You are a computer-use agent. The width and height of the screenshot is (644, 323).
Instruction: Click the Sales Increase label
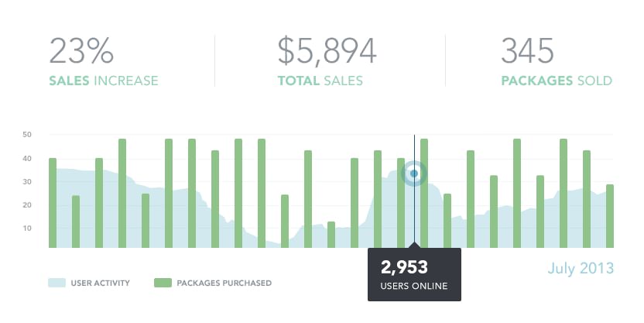tap(103, 81)
